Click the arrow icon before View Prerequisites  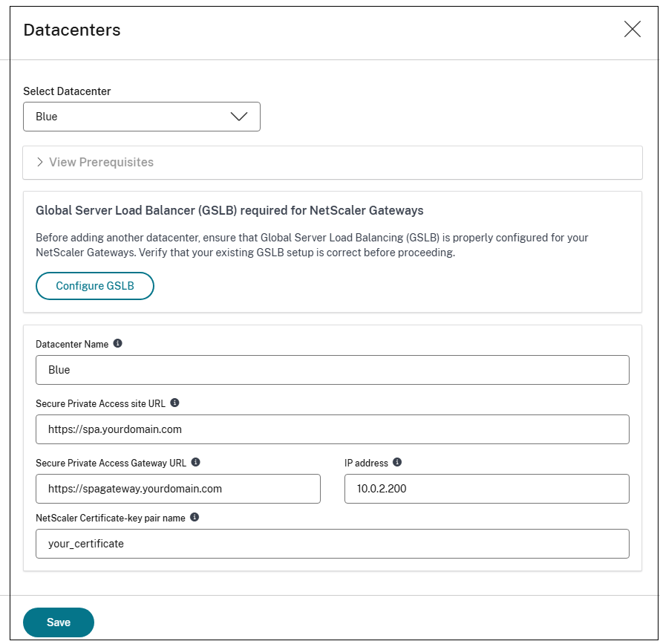39,162
